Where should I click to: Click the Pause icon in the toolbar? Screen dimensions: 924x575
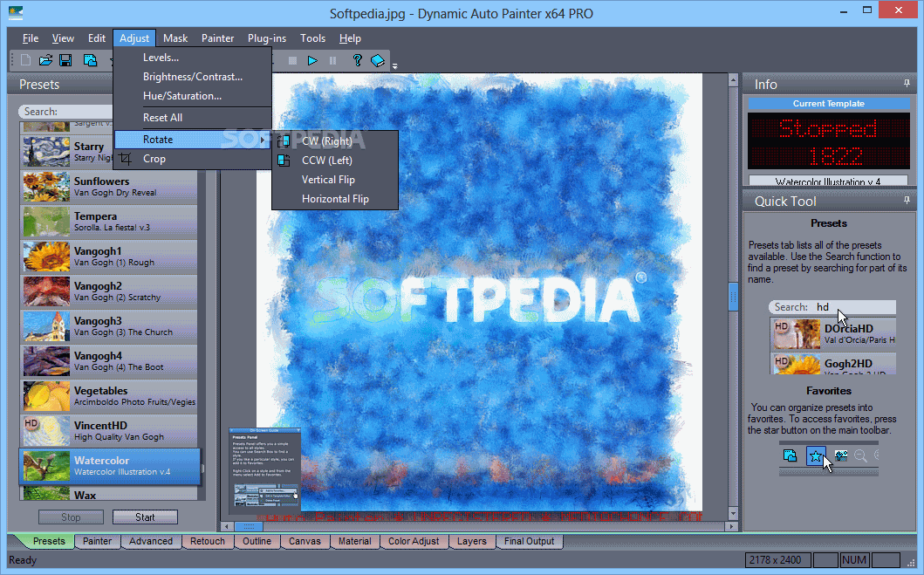[333, 60]
